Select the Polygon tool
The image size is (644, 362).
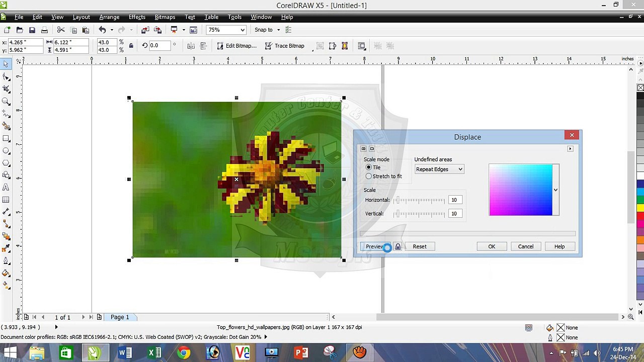(x=6, y=163)
